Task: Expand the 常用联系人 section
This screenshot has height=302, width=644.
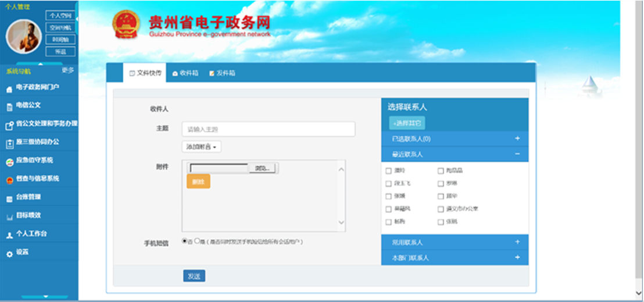Action: click(517, 242)
